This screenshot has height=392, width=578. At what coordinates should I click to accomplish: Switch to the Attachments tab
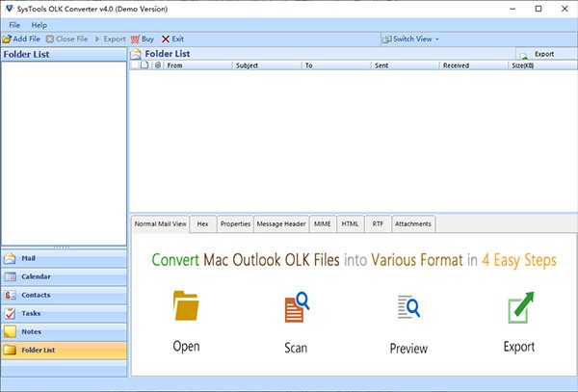413,224
